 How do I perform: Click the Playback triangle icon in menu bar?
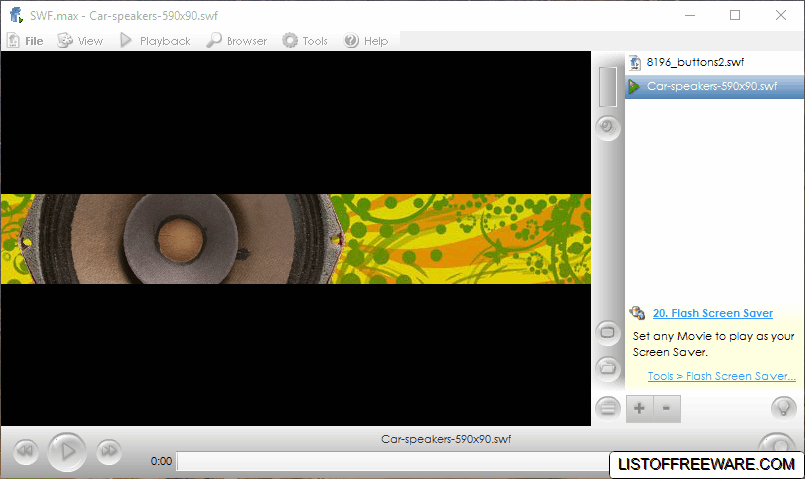pyautogui.click(x=126, y=40)
